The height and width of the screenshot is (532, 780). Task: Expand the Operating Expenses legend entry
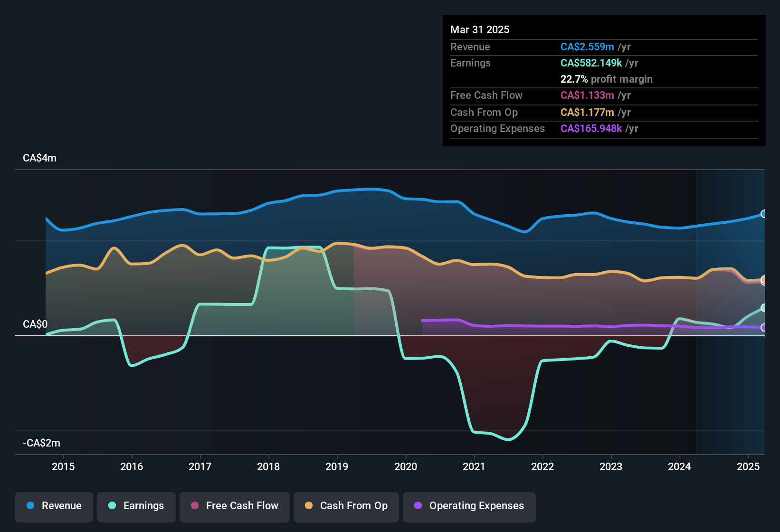coord(469,506)
